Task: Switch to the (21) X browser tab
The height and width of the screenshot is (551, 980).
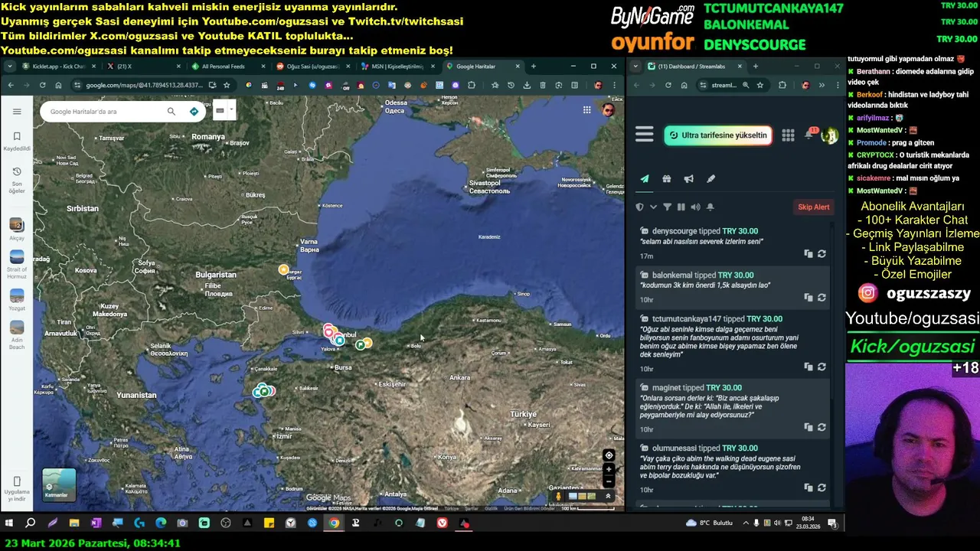Action: (145, 67)
